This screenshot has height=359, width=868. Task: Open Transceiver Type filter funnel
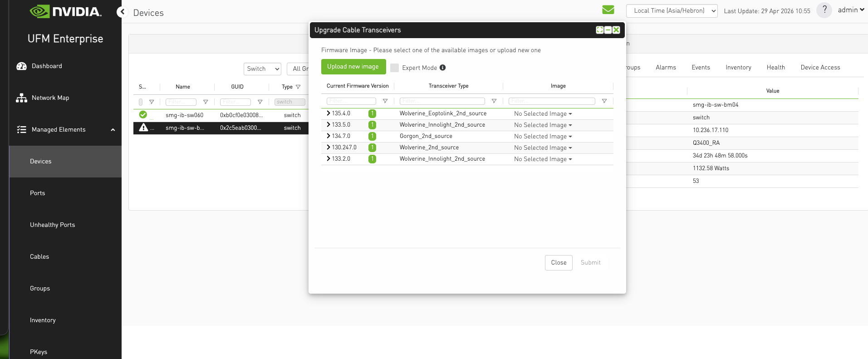(x=494, y=101)
